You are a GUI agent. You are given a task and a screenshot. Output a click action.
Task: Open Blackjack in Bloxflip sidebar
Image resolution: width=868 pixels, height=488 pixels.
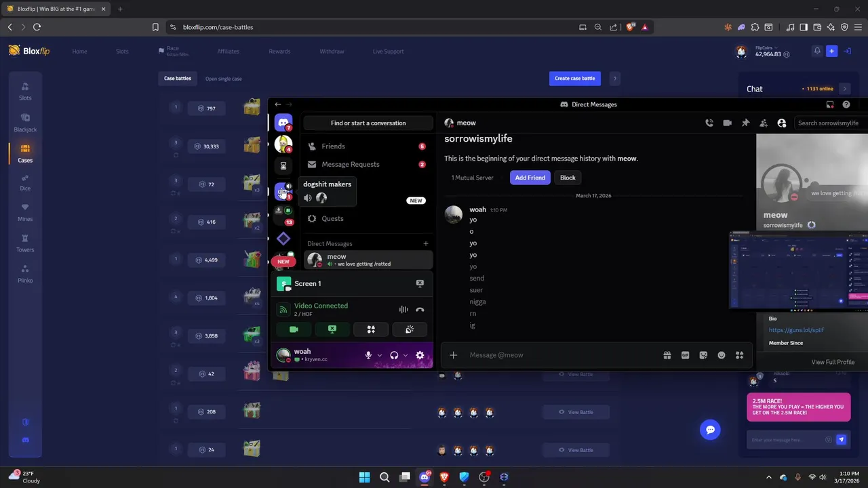pos(25,123)
